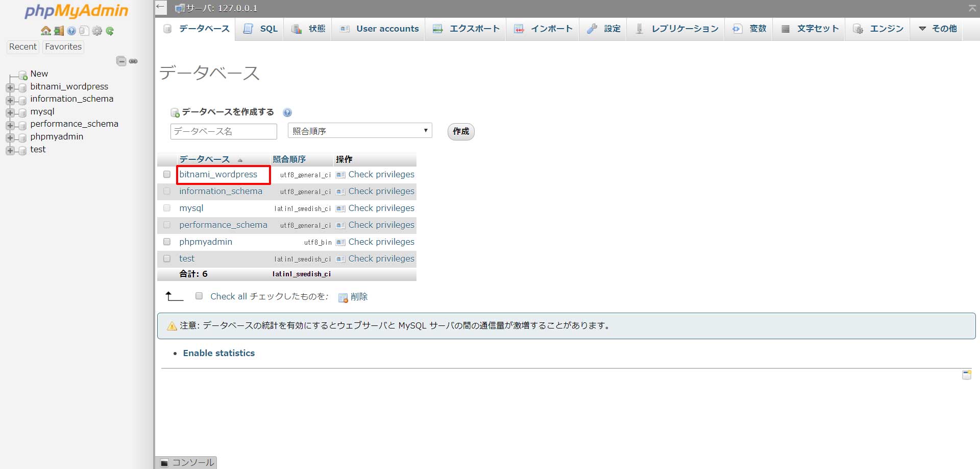The image size is (980, 469).
Task: Click the server icon in the breadcrumb bar
Action: pyautogui.click(x=180, y=8)
